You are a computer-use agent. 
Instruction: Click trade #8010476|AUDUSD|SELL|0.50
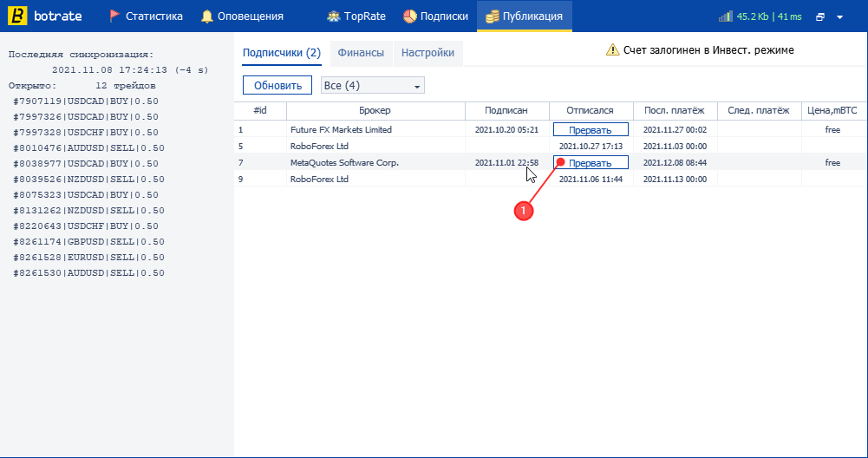click(88, 147)
